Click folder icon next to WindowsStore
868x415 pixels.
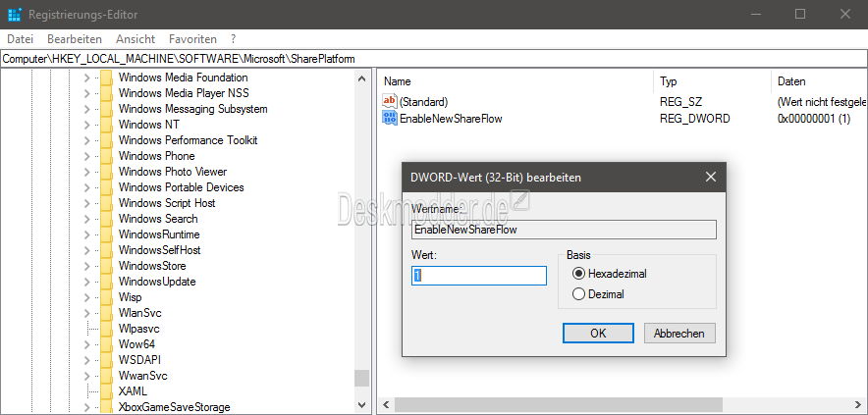click(x=106, y=266)
